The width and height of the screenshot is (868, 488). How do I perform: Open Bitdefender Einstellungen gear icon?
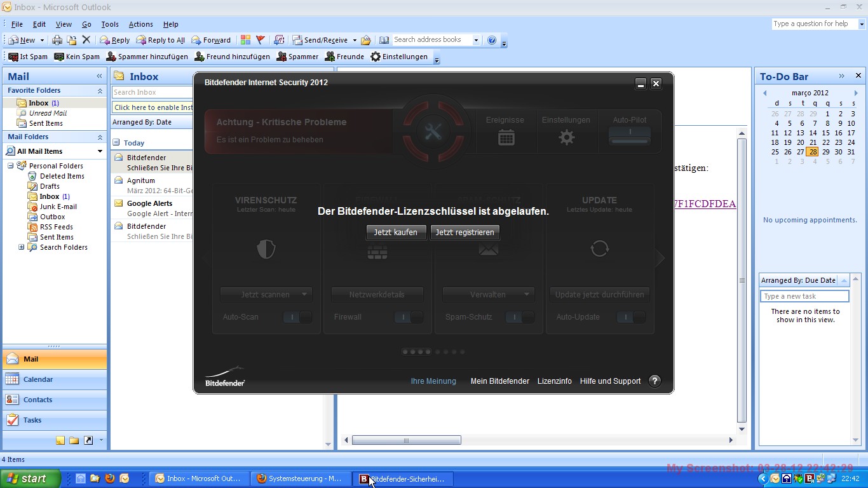tap(566, 137)
